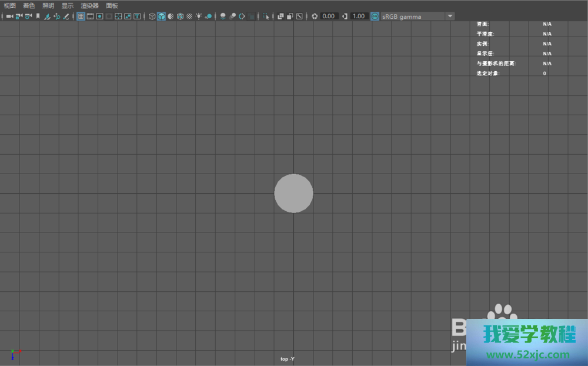
Task: Toggle color management ON button
Action: click(375, 16)
